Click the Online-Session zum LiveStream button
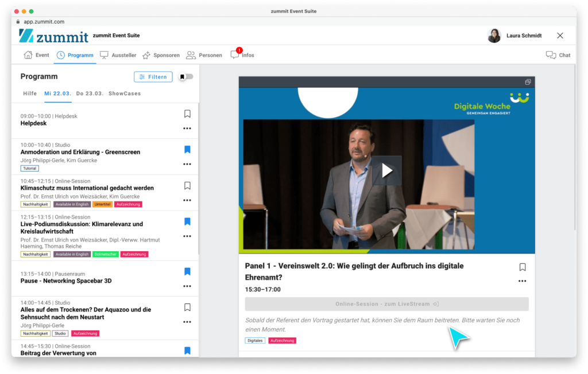 point(386,304)
